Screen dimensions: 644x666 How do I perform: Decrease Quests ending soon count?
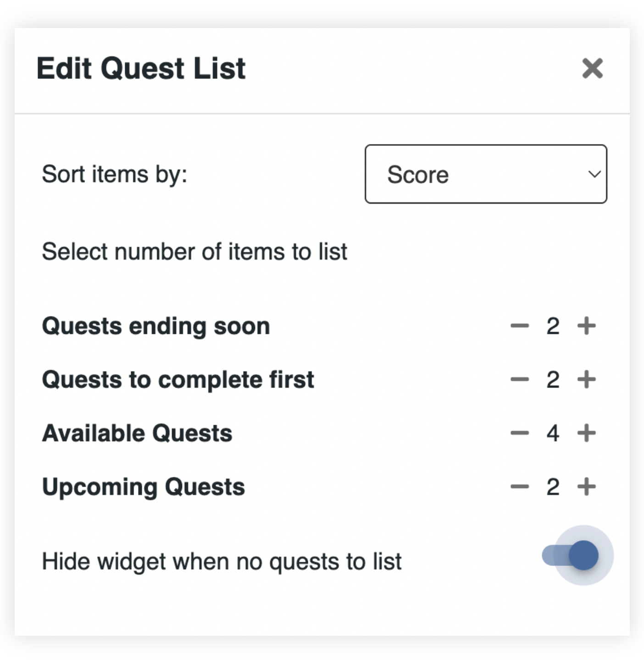(520, 326)
